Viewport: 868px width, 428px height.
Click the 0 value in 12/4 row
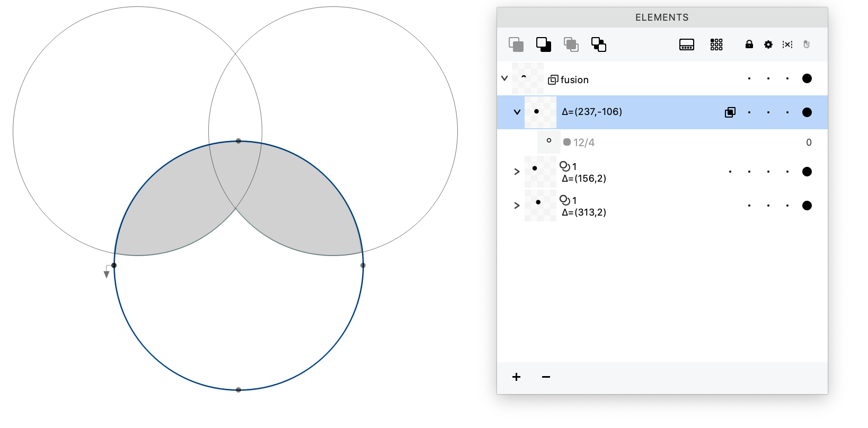(x=809, y=142)
